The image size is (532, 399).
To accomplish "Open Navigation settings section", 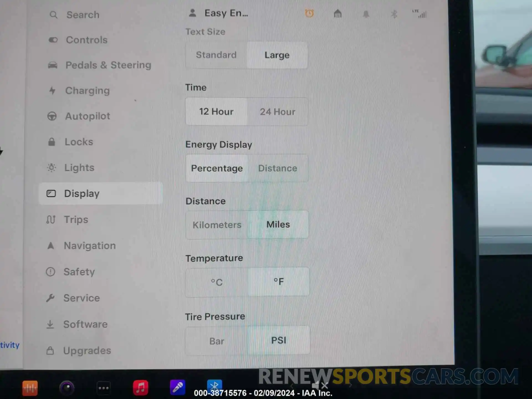I will pyautogui.click(x=90, y=245).
